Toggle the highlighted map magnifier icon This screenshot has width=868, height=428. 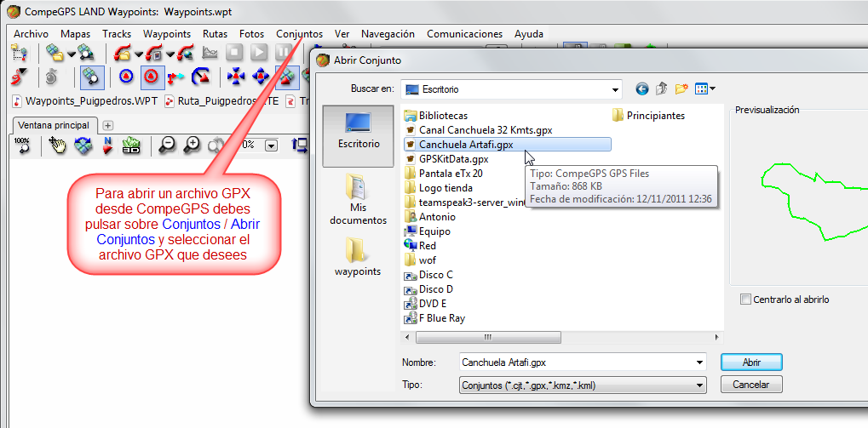tap(92, 77)
